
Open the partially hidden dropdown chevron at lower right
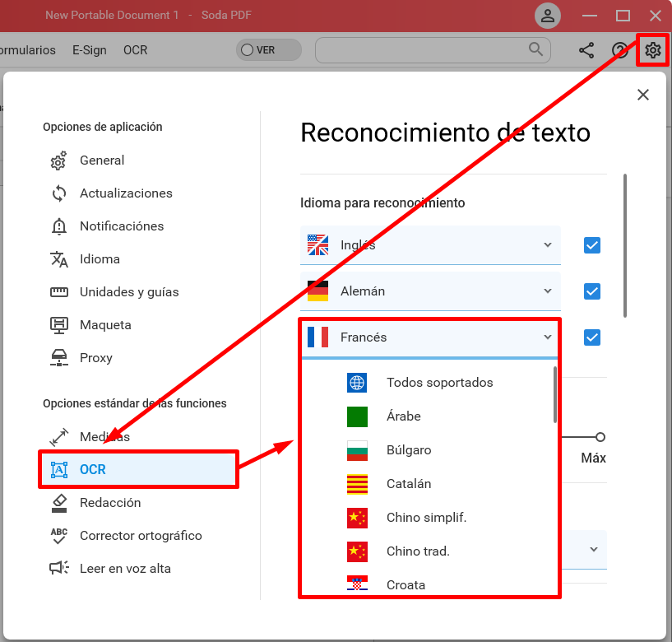pyautogui.click(x=594, y=549)
